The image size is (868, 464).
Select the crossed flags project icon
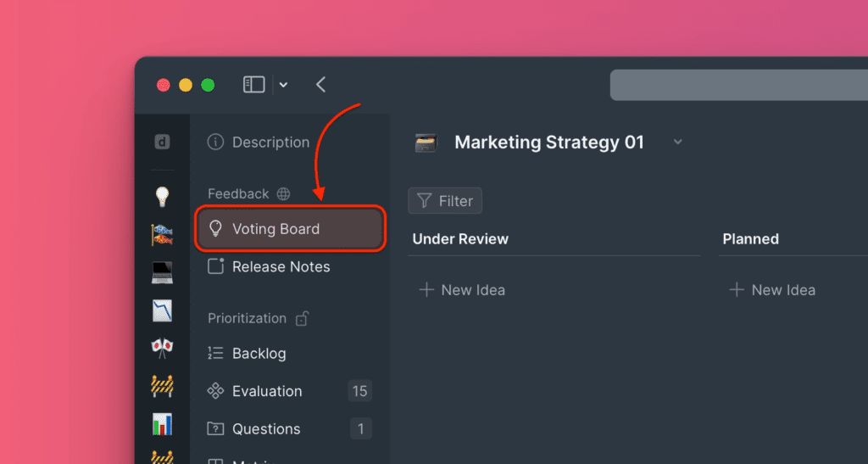[x=162, y=349]
